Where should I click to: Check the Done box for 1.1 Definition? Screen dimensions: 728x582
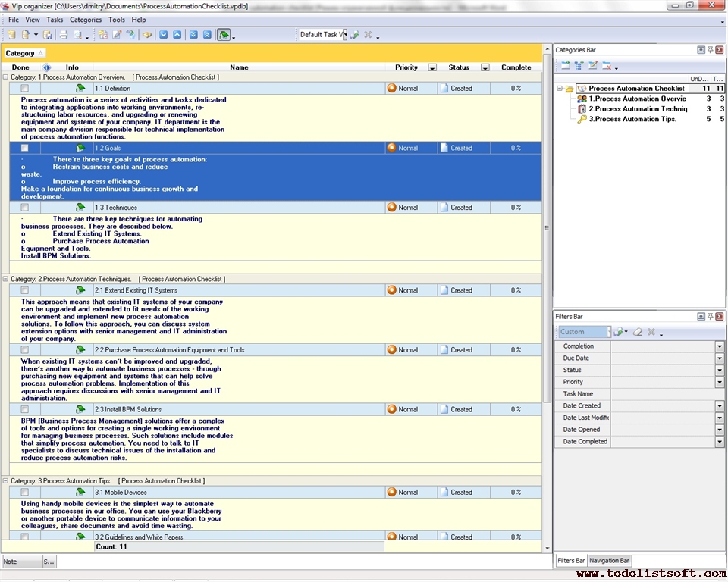click(x=25, y=89)
